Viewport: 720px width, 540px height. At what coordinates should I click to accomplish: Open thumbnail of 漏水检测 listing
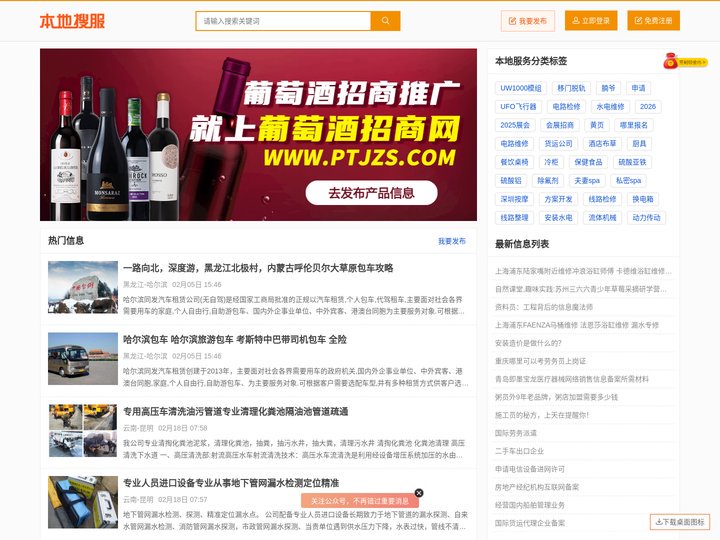click(83, 502)
